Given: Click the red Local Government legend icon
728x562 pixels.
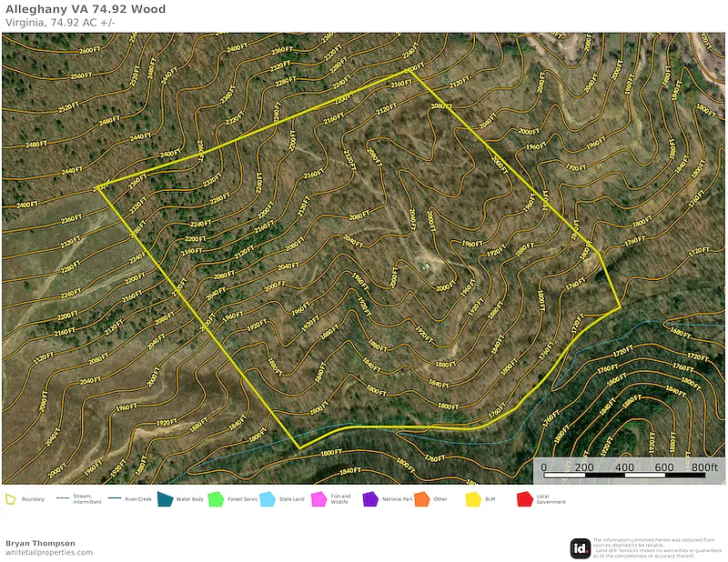Looking at the screenshot, I should (525, 499).
